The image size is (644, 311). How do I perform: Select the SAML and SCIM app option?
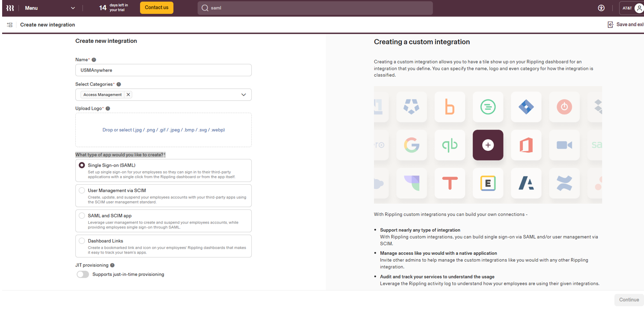point(163,221)
